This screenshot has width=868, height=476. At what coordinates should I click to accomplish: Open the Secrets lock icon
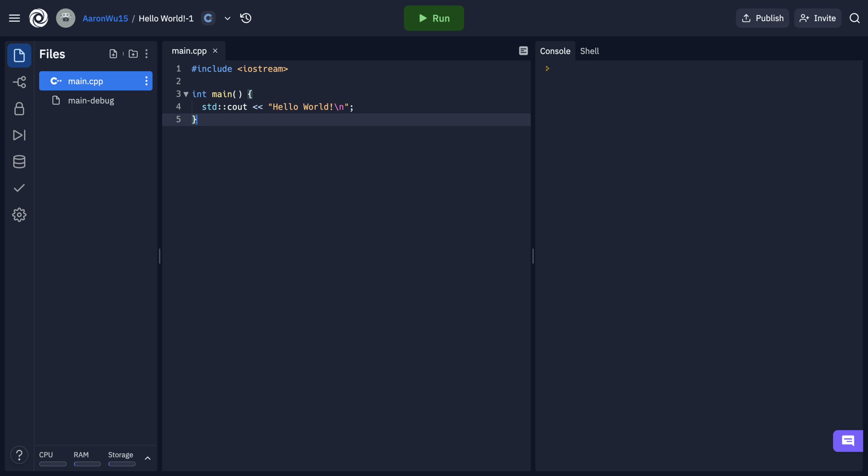click(19, 109)
